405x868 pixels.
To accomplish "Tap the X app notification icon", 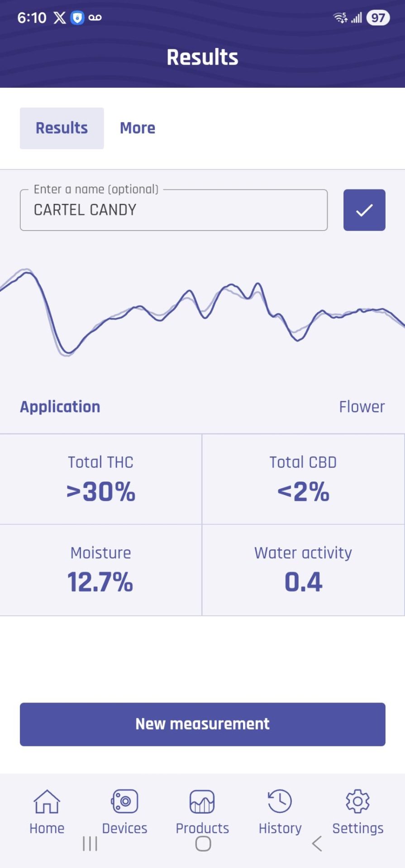I will tap(60, 18).
